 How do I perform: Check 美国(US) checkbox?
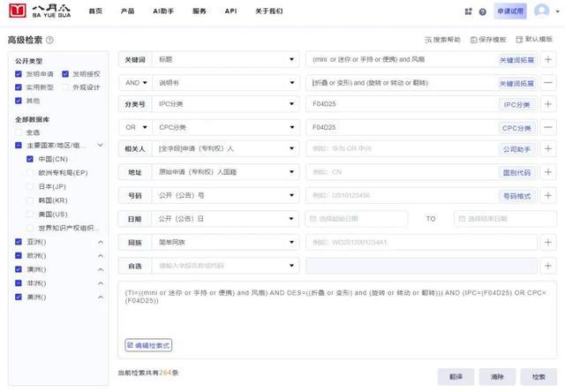point(30,214)
